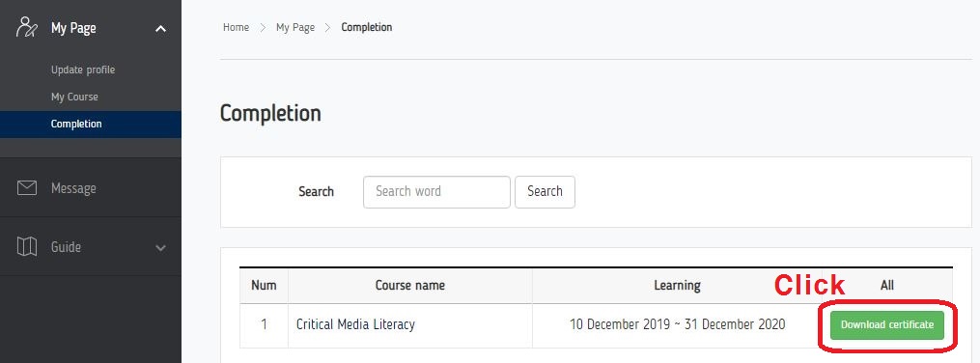This screenshot has width=980, height=363.
Task: Go to My Page breadcrumb link
Action: [x=295, y=27]
